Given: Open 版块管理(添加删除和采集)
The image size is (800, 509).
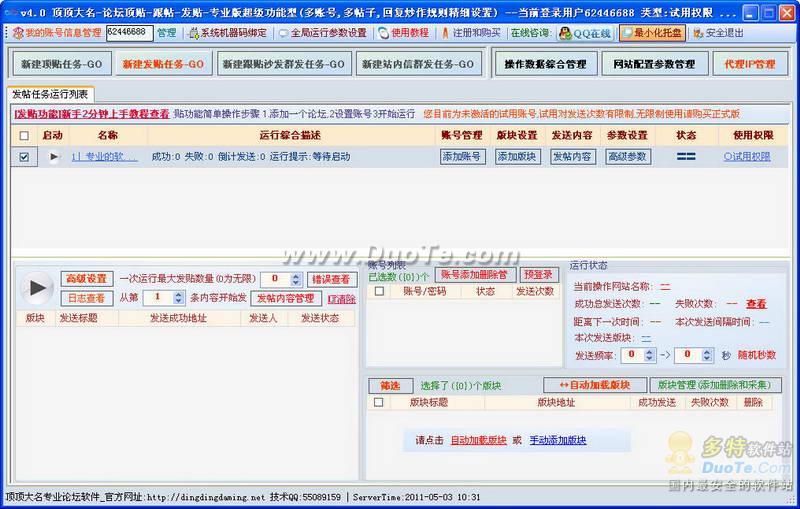Looking at the screenshot, I should [x=715, y=385].
